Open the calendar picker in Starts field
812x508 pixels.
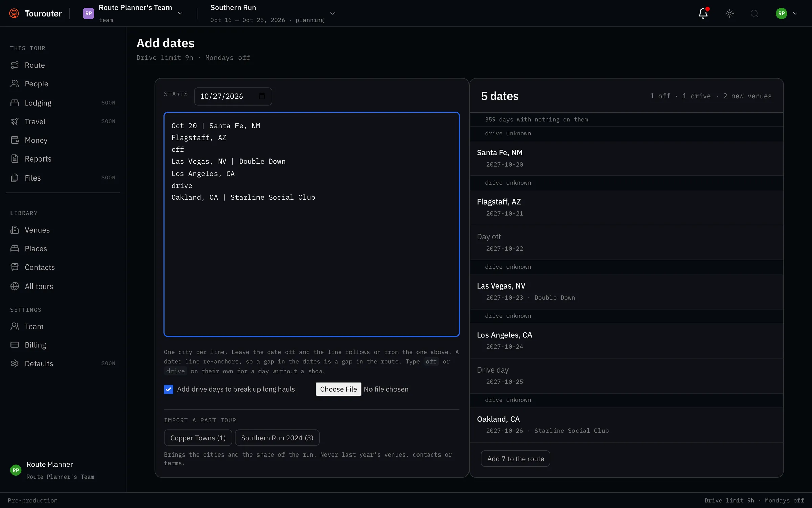(x=262, y=96)
